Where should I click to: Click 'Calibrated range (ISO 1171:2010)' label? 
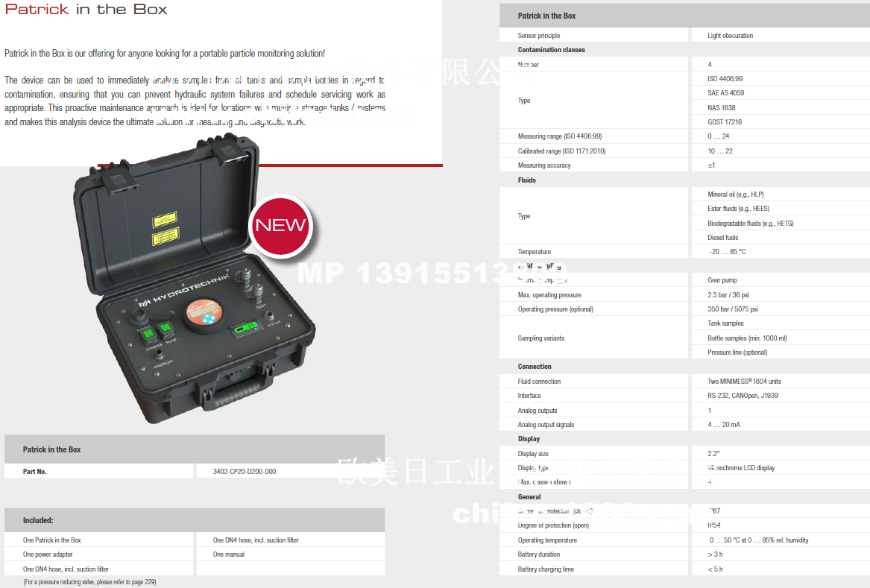pos(561,151)
